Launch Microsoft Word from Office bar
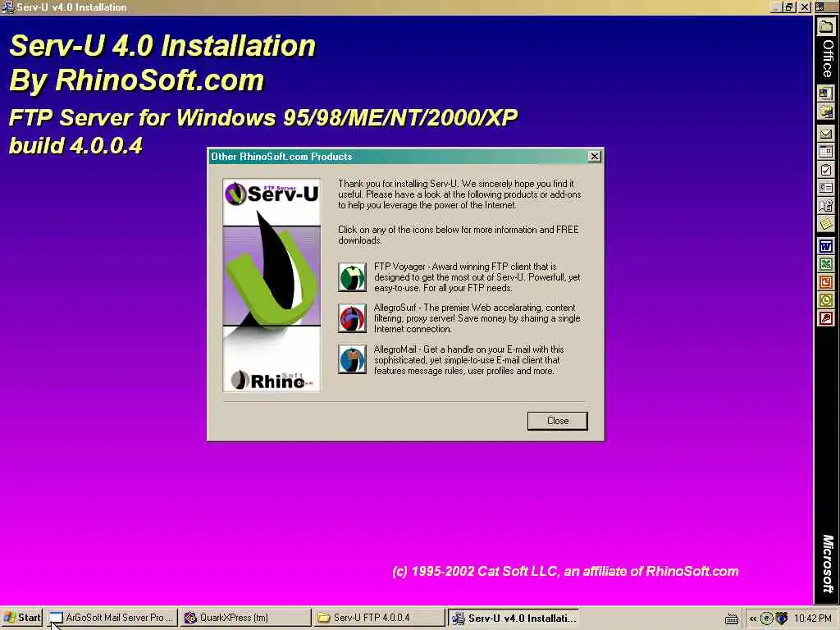Viewport: 840px width, 630px height. coord(825,246)
